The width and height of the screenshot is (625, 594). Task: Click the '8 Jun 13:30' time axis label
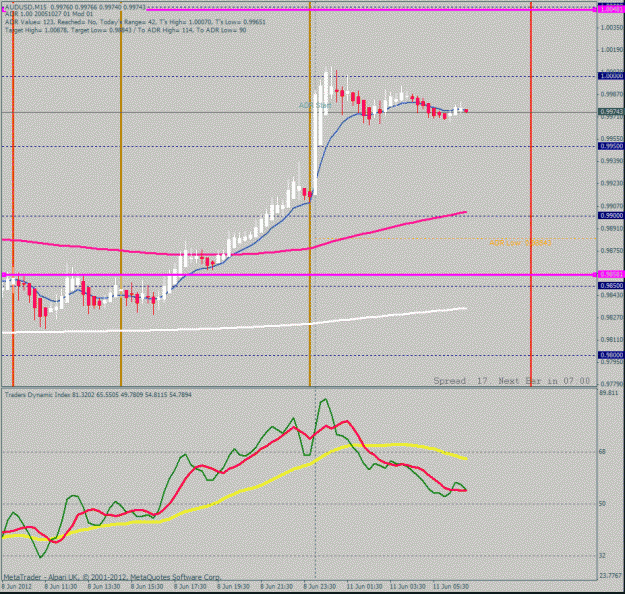coord(104,587)
